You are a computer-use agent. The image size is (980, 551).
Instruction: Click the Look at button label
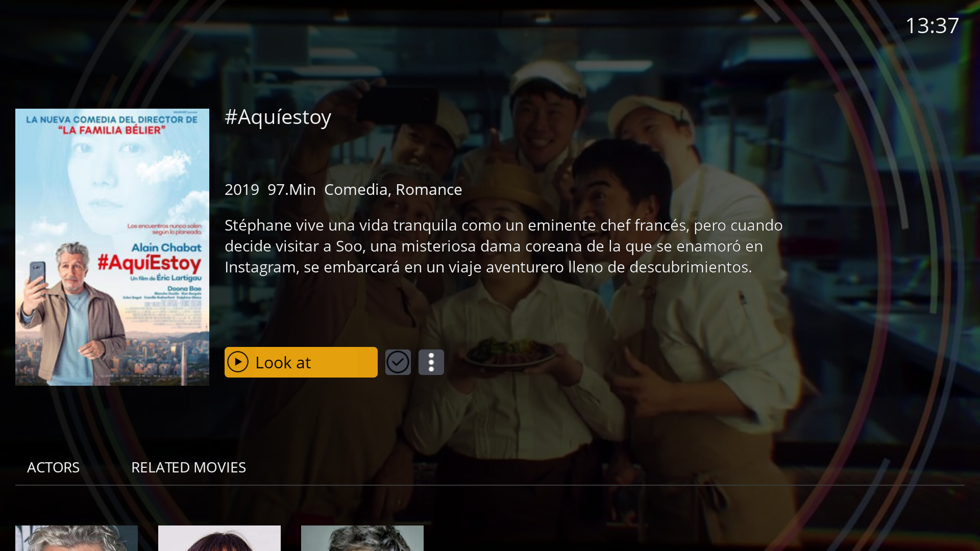[283, 363]
